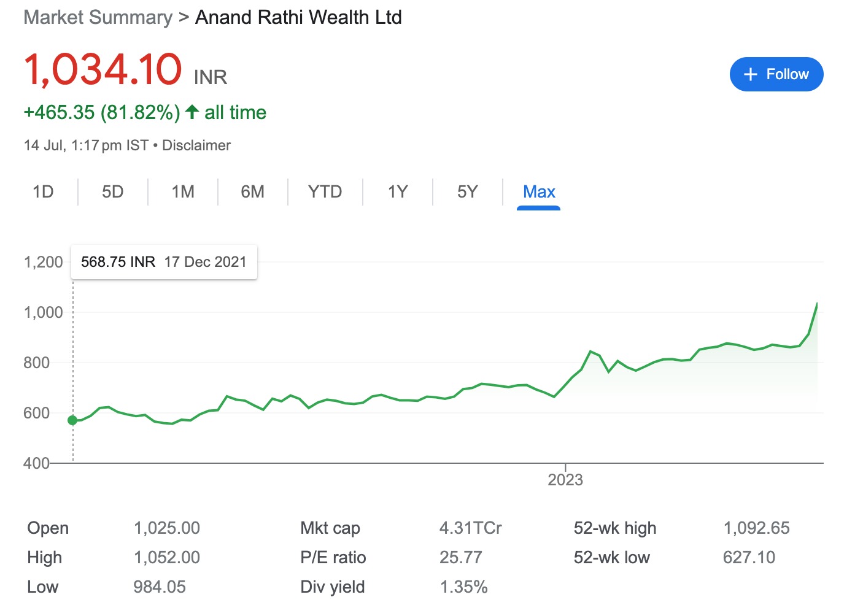Click the 52-wk low label
Viewport: 863px width, 616px height.
point(612,558)
